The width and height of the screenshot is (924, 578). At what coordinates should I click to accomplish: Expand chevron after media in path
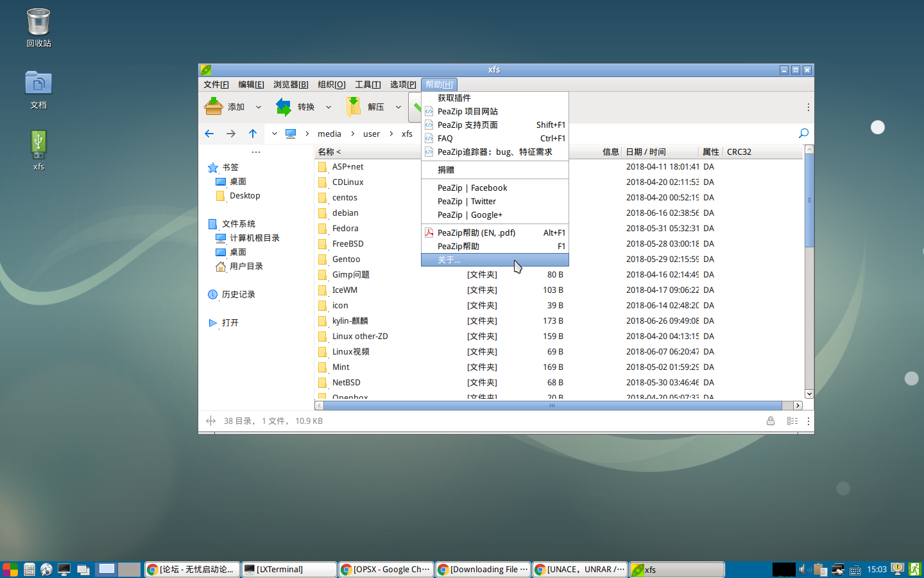(352, 134)
